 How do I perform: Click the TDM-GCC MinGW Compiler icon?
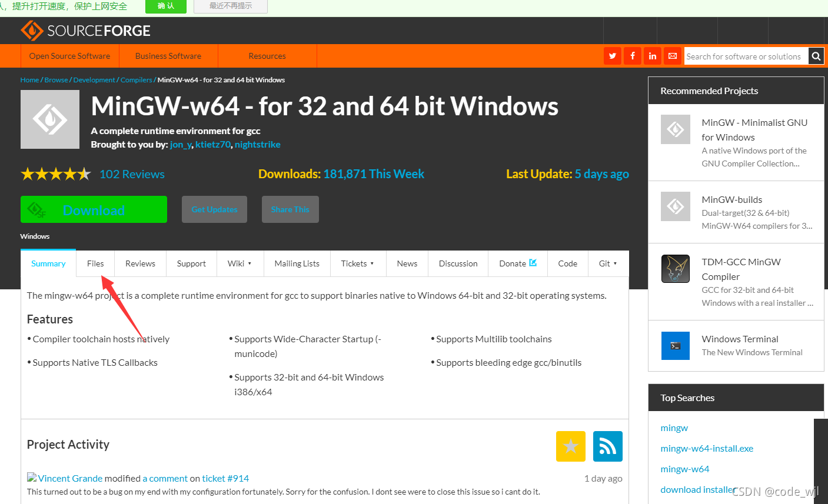[676, 269]
